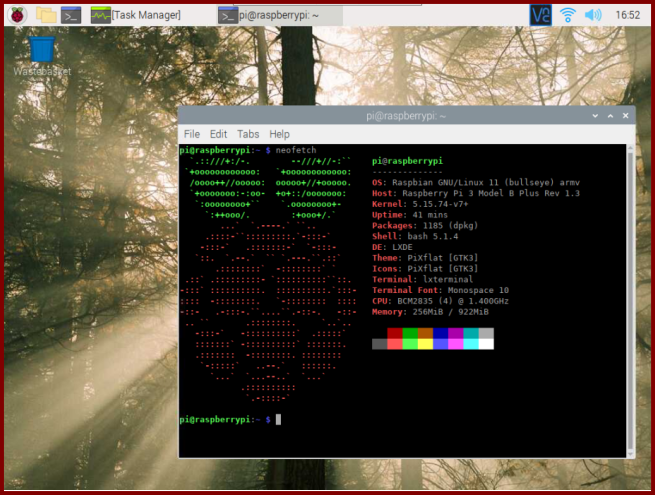The height and width of the screenshot is (495, 655).
Task: Open the Wi-Fi network menu
Action: [x=567, y=15]
